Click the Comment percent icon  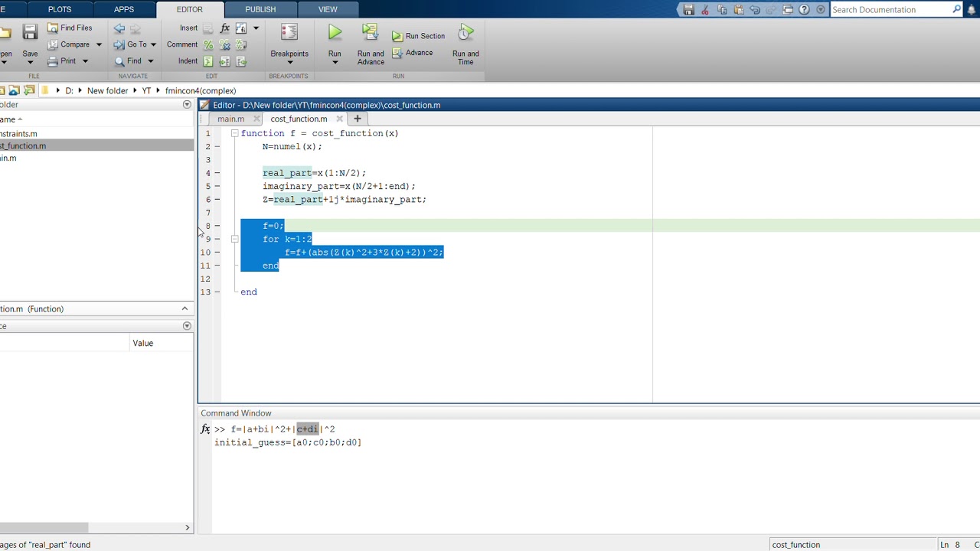208,45
